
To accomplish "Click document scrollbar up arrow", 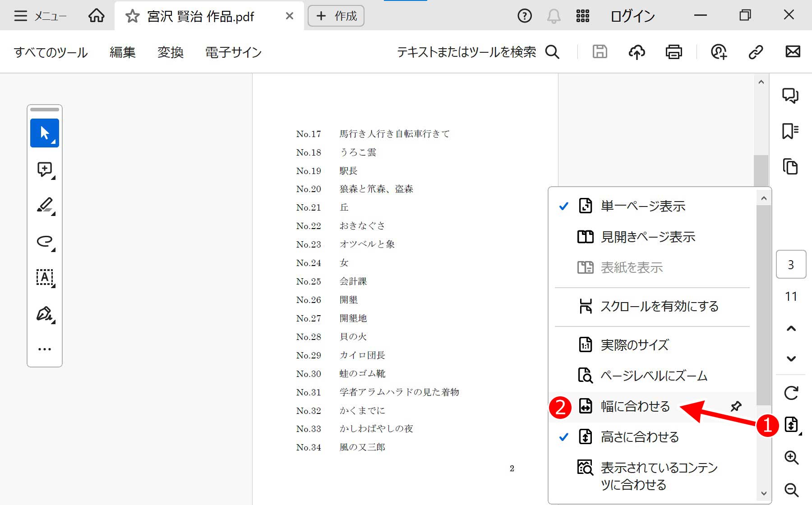I will coord(761,82).
